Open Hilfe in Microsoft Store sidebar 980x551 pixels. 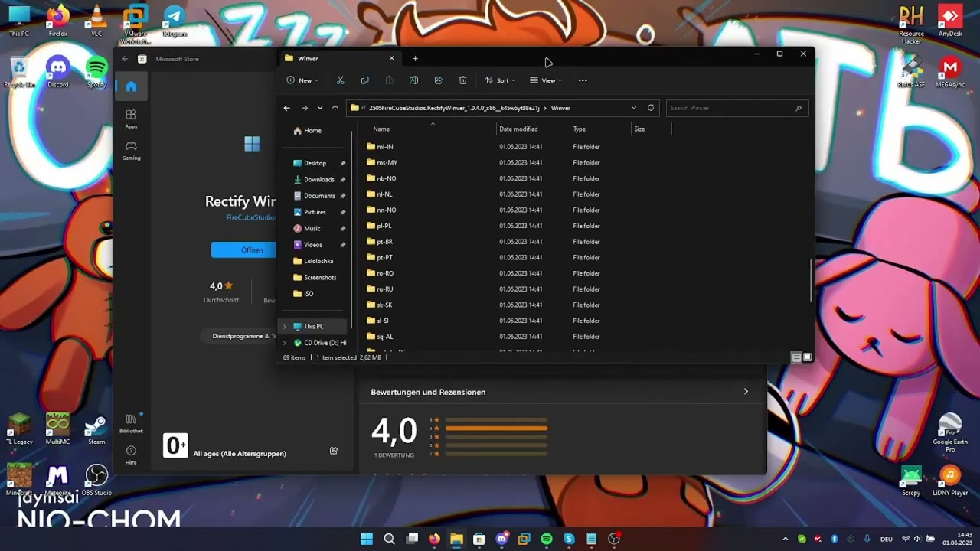[131, 455]
